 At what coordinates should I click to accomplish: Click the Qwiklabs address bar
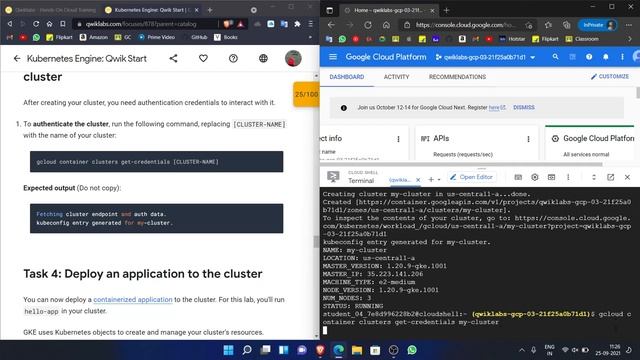pos(145,24)
